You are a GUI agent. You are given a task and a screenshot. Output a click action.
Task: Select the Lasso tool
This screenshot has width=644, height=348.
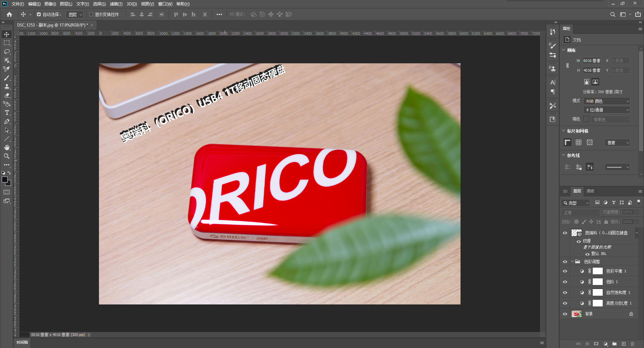tap(7, 52)
